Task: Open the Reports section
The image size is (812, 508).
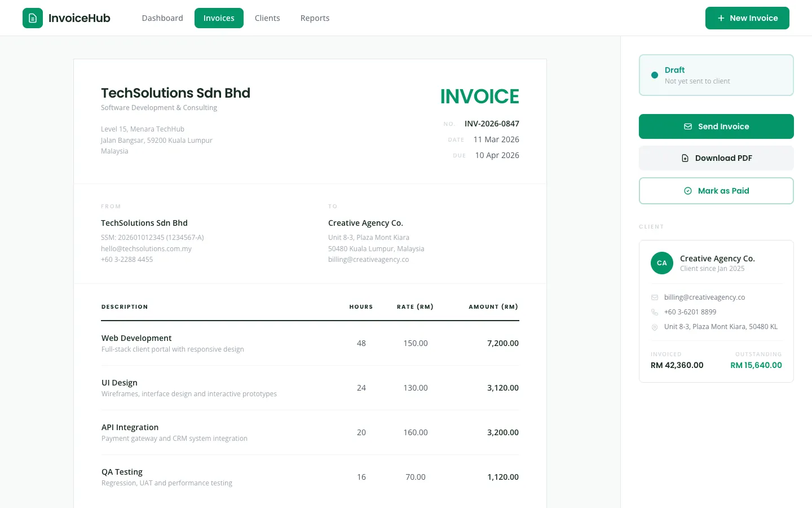Action: [315, 17]
